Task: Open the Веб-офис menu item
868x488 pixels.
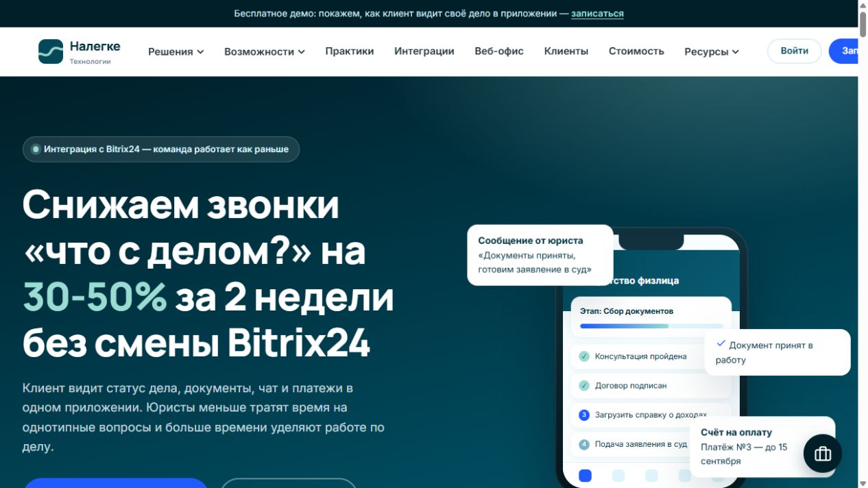Action: (499, 51)
